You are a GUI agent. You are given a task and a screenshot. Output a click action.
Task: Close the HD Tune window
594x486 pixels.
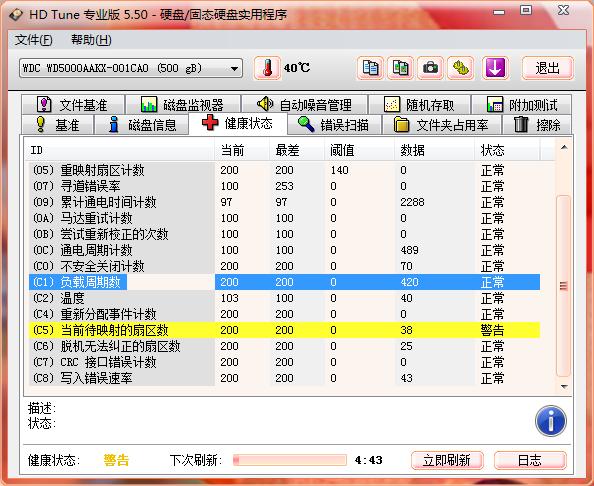pos(563,10)
